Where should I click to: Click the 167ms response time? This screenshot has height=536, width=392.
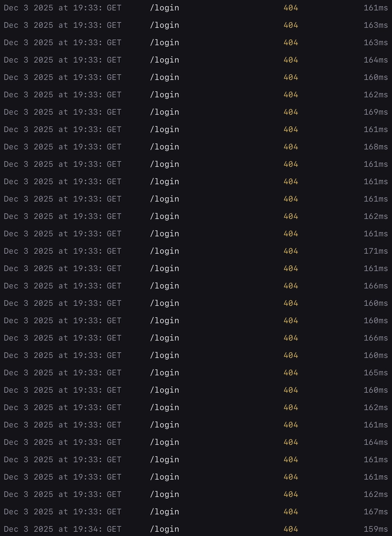(375, 512)
